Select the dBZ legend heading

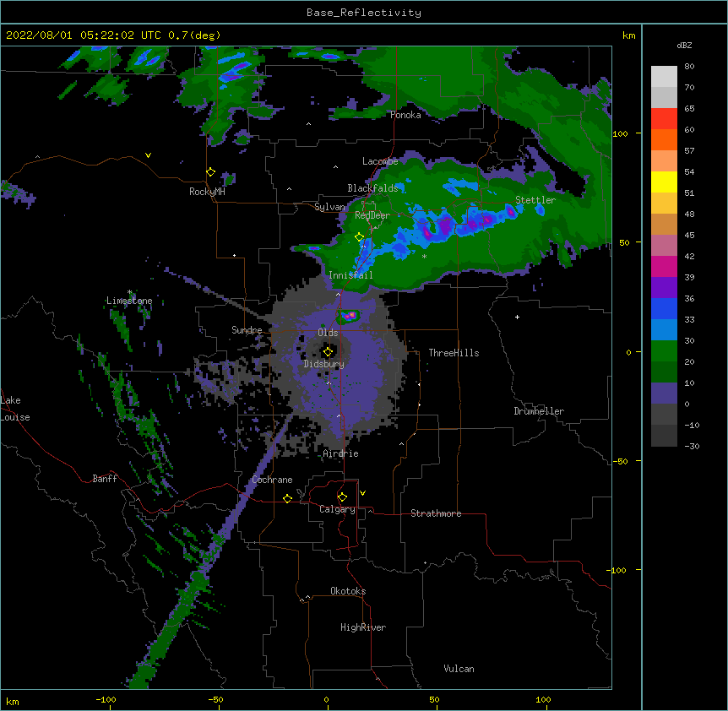[x=684, y=46]
